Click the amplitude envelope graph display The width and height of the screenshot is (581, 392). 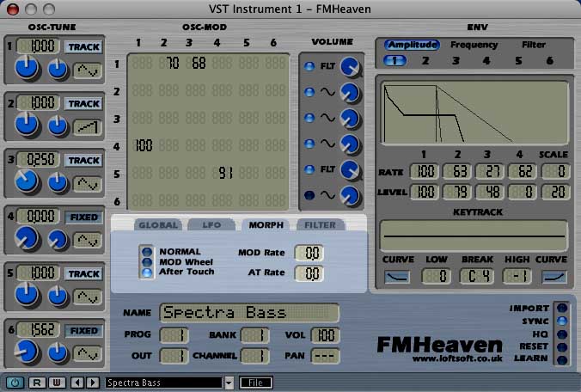pos(474,113)
